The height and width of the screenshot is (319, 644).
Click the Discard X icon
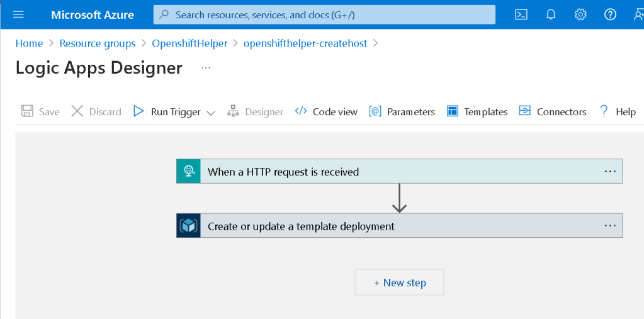point(77,111)
